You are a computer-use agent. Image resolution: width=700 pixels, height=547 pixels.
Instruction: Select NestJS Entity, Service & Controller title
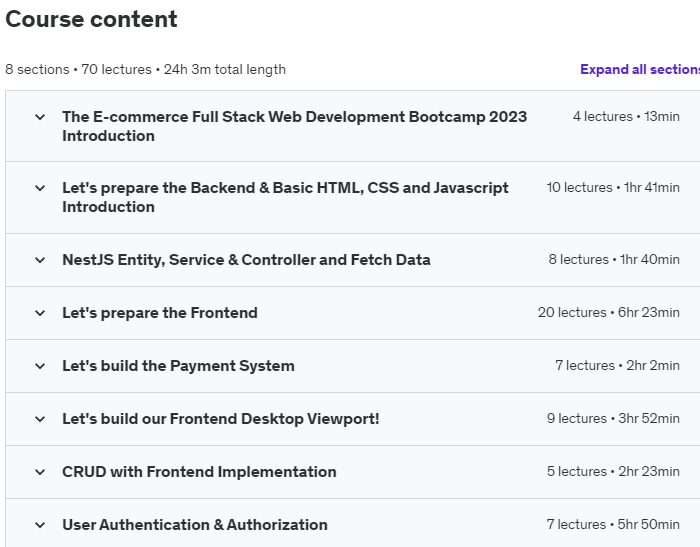246,259
